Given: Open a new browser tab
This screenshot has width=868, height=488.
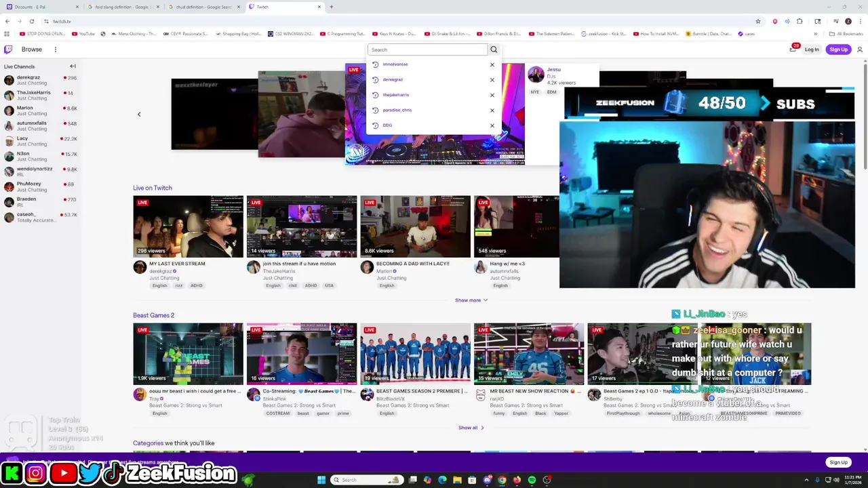Looking at the screenshot, I should click(331, 7).
